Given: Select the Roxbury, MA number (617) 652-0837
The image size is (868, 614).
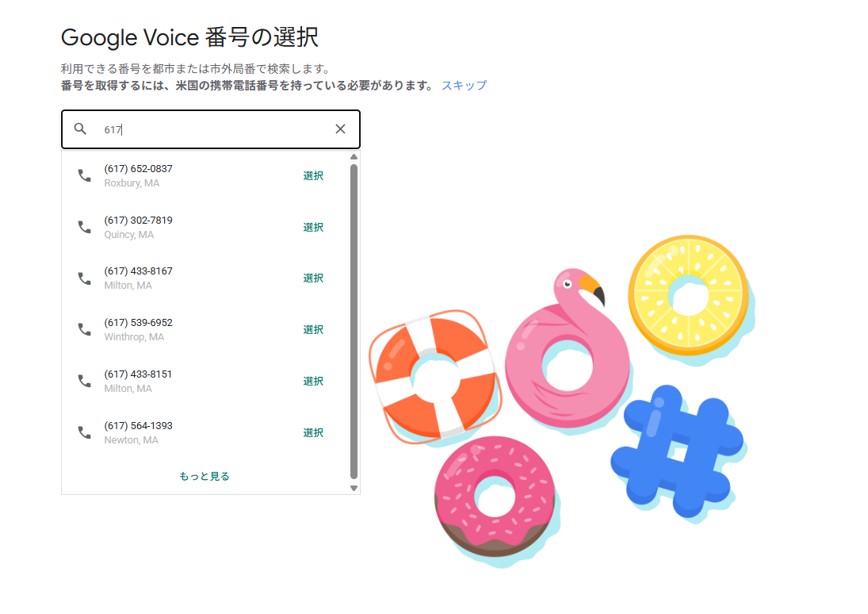Looking at the screenshot, I should point(313,175).
